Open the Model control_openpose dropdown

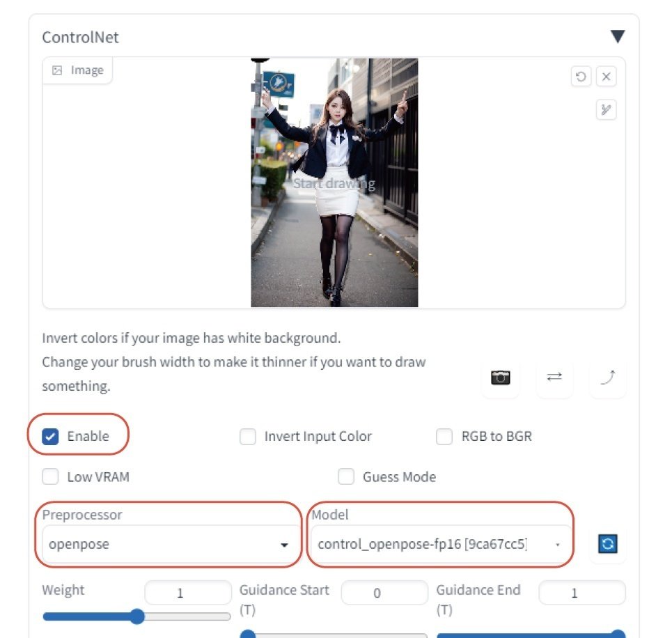click(440, 544)
